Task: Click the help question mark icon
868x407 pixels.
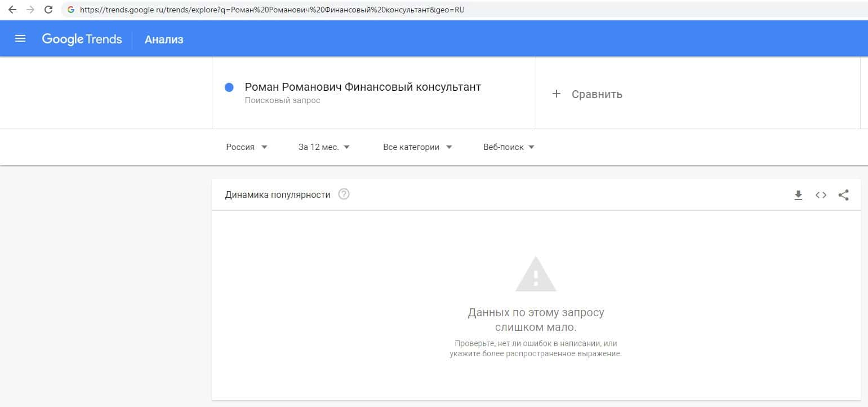Action: click(344, 194)
